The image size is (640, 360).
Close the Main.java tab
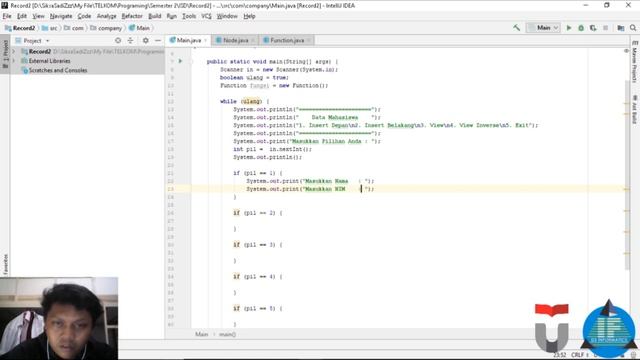[206, 40]
